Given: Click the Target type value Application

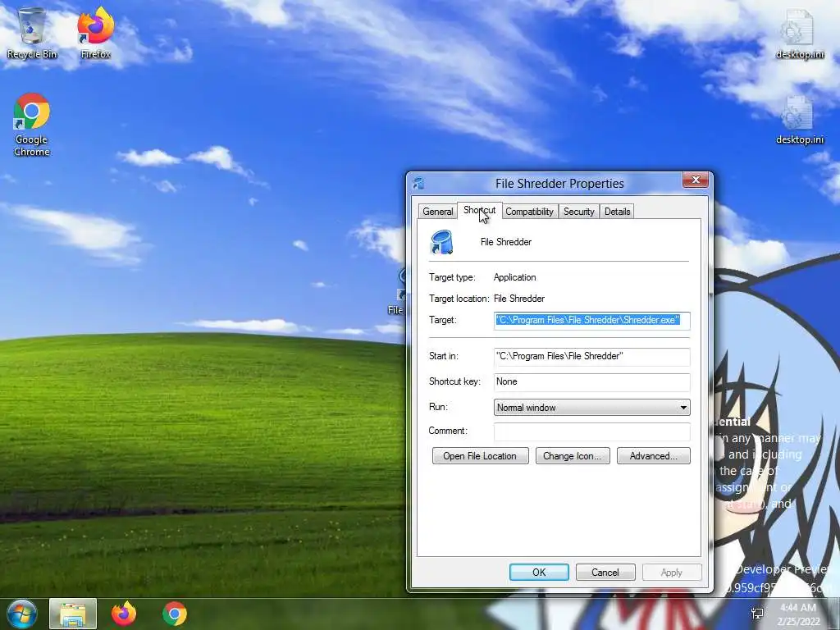Looking at the screenshot, I should 515,277.
